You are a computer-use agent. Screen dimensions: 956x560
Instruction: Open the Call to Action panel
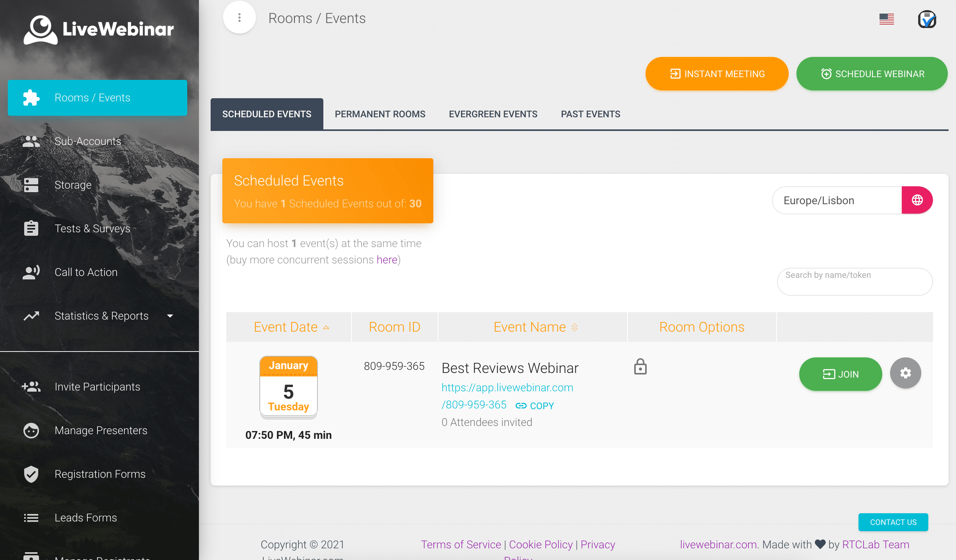point(86,272)
